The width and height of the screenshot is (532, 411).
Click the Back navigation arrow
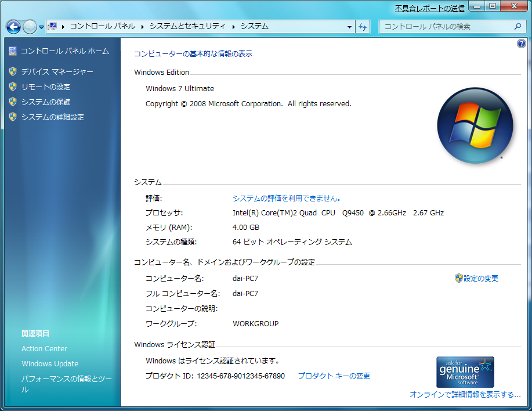[13, 27]
